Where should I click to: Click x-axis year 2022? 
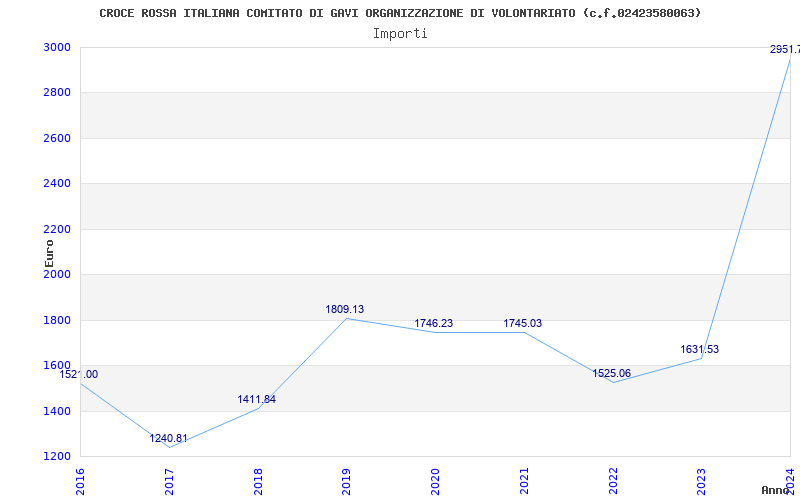tap(613, 481)
